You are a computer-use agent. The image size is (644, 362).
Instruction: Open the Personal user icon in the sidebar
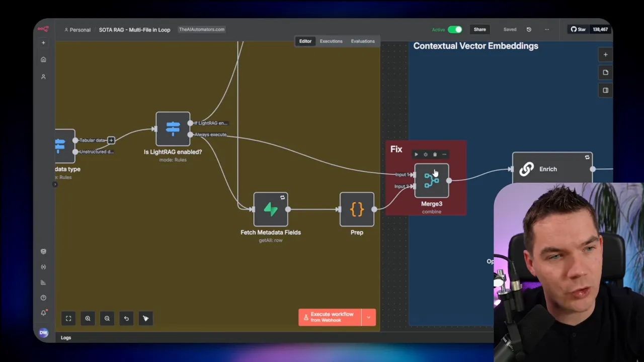[x=43, y=76]
